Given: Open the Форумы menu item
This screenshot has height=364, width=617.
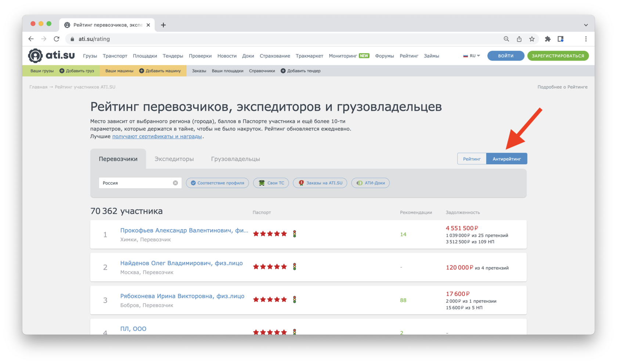Looking at the screenshot, I should pos(385,56).
